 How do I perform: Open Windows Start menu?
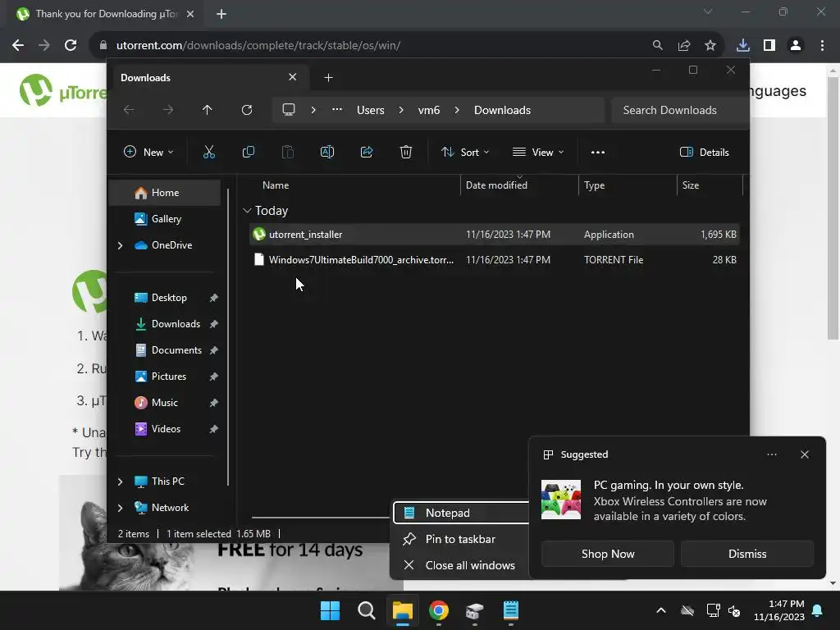click(x=330, y=610)
